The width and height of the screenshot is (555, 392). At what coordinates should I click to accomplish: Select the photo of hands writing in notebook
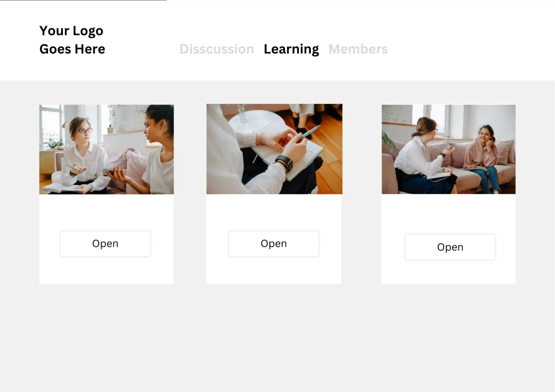(274, 149)
